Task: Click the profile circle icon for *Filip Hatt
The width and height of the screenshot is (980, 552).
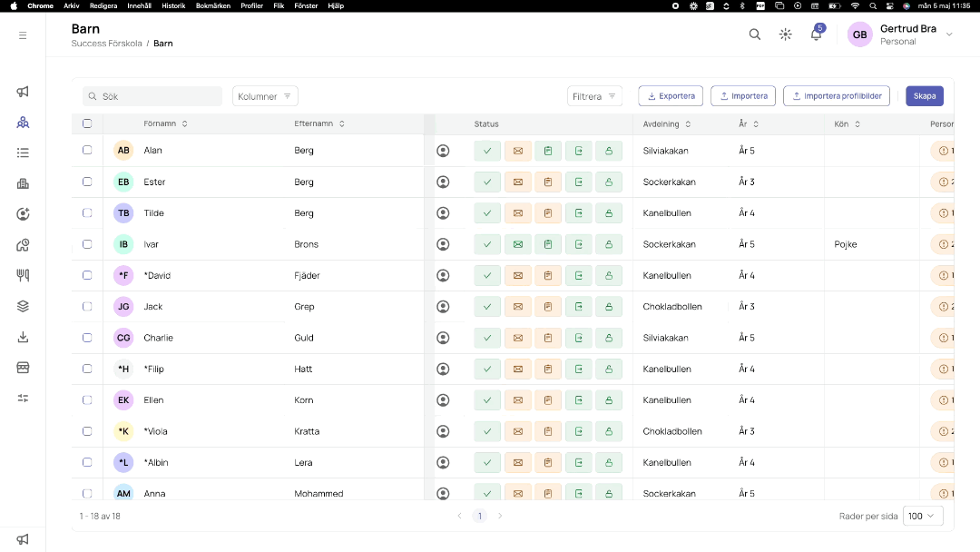Action: click(x=443, y=369)
